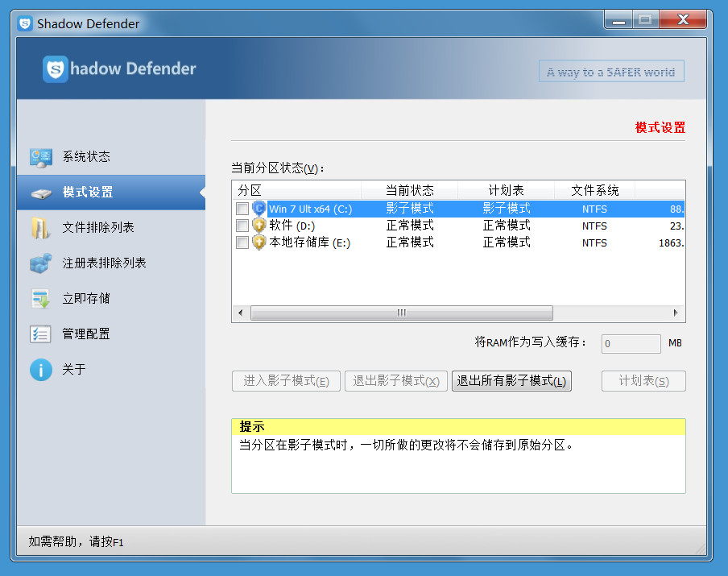Click 进入影子模式(E) button
Screen dimensions: 728x576
click(286, 381)
